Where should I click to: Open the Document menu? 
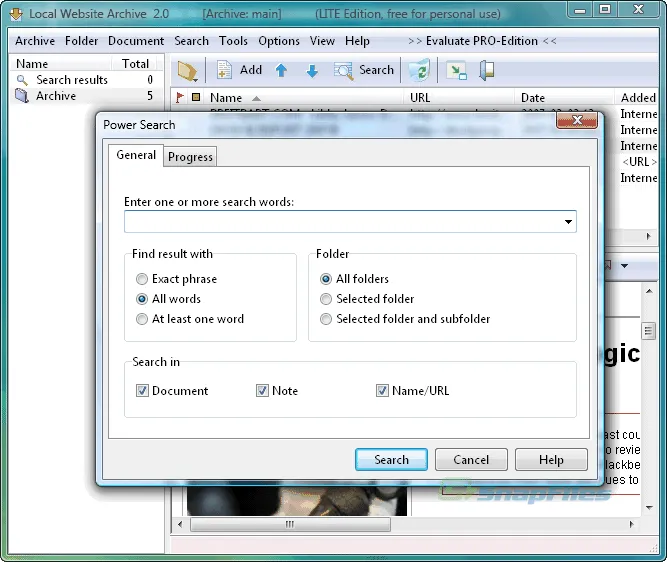pyautogui.click(x=136, y=41)
